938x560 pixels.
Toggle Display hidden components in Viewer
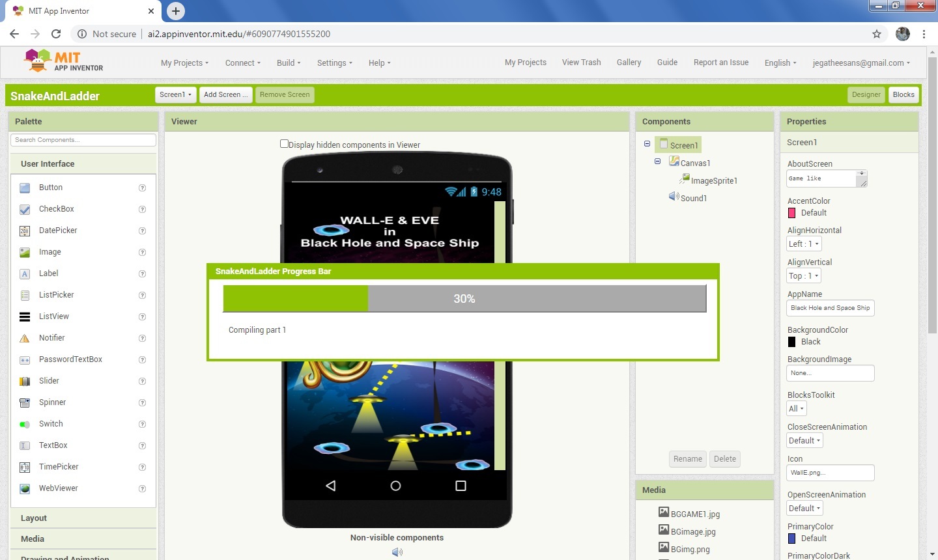[x=284, y=144]
